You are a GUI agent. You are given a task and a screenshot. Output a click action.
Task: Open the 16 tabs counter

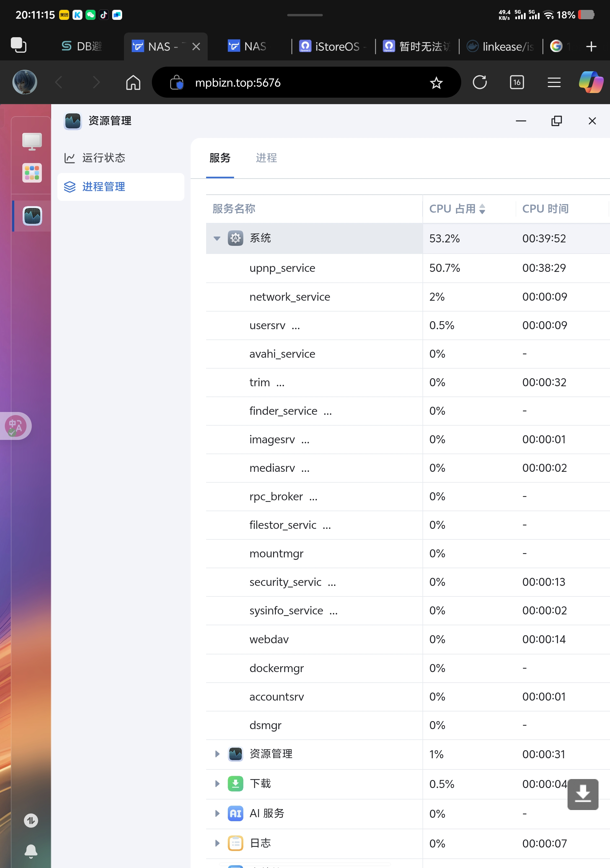(x=517, y=82)
